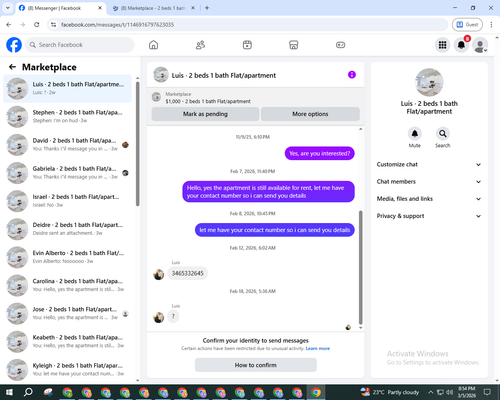Open the Israel conversation in the list

point(67,201)
